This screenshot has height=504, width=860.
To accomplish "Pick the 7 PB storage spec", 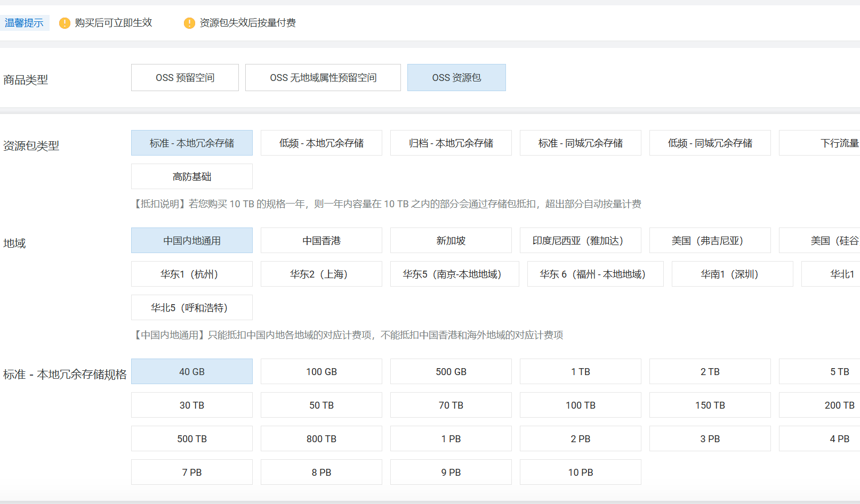I will (192, 472).
